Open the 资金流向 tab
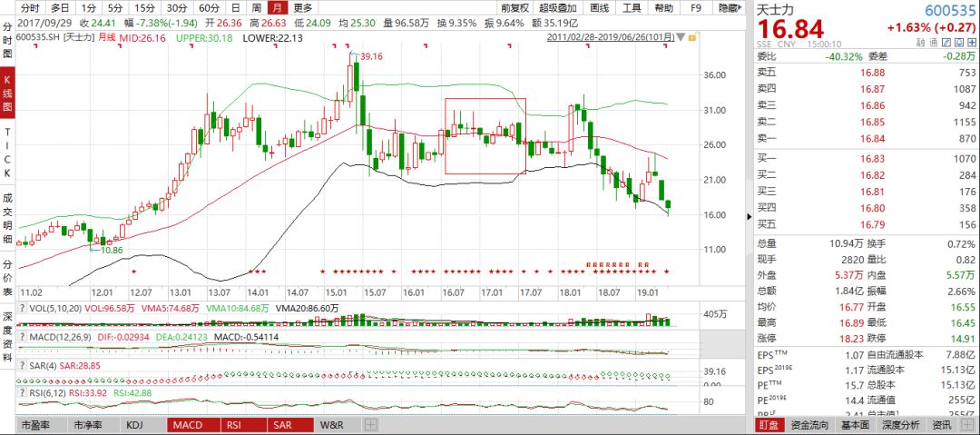 809,425
